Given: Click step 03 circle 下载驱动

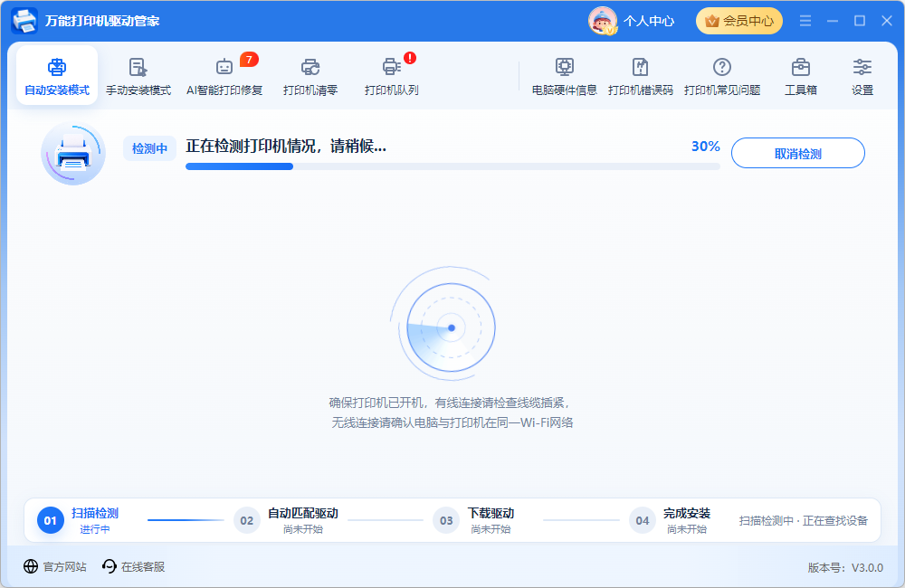Looking at the screenshot, I should 446,520.
